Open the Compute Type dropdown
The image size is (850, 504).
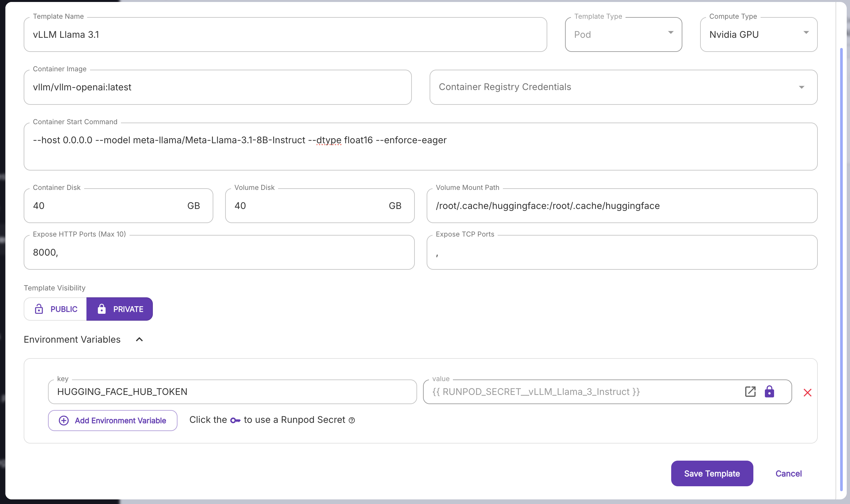tap(758, 34)
